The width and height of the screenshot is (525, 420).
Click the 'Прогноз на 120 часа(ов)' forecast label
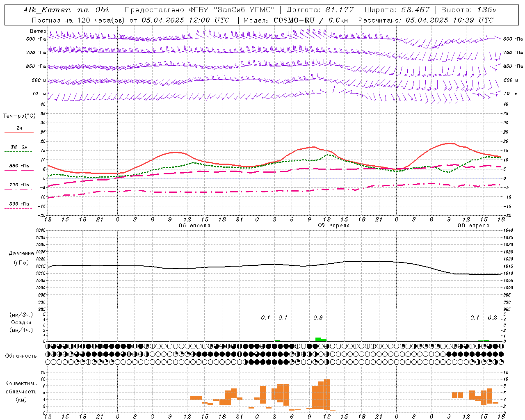pos(79,20)
